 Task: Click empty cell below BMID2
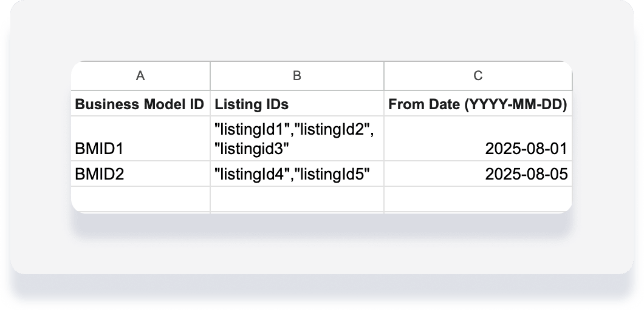[140, 199]
